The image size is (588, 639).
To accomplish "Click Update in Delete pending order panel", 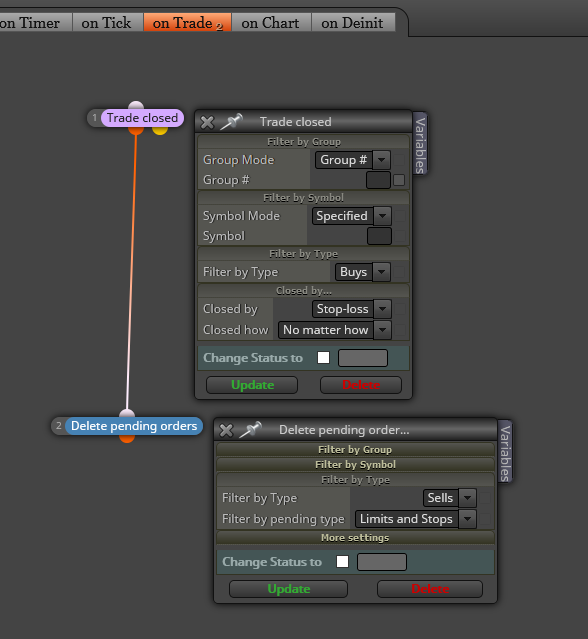I will 288,589.
